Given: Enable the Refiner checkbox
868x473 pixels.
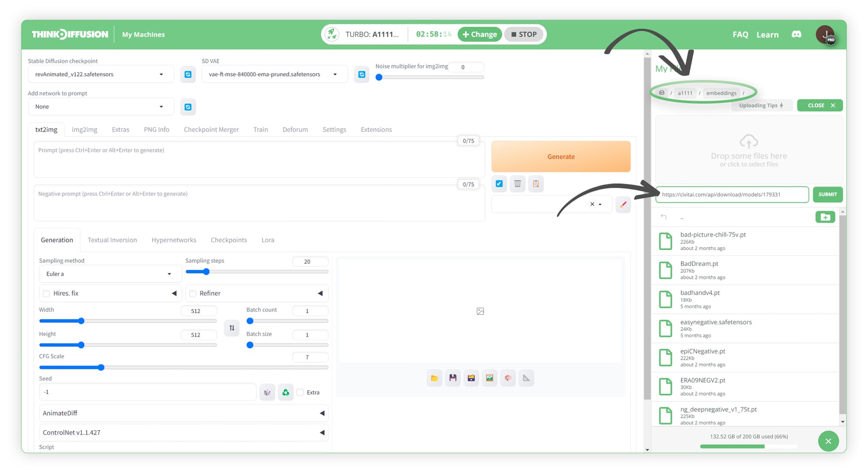Looking at the screenshot, I should 193,294.
